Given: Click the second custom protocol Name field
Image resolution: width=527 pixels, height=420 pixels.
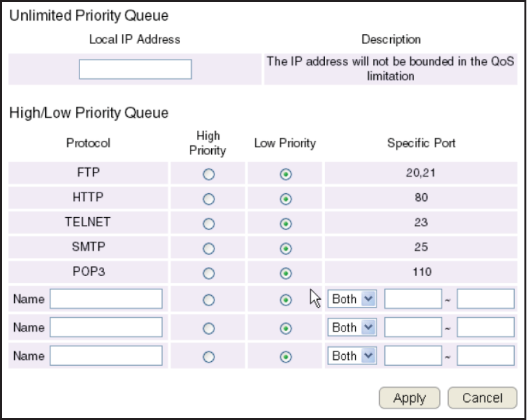Looking at the screenshot, I should (x=106, y=327).
